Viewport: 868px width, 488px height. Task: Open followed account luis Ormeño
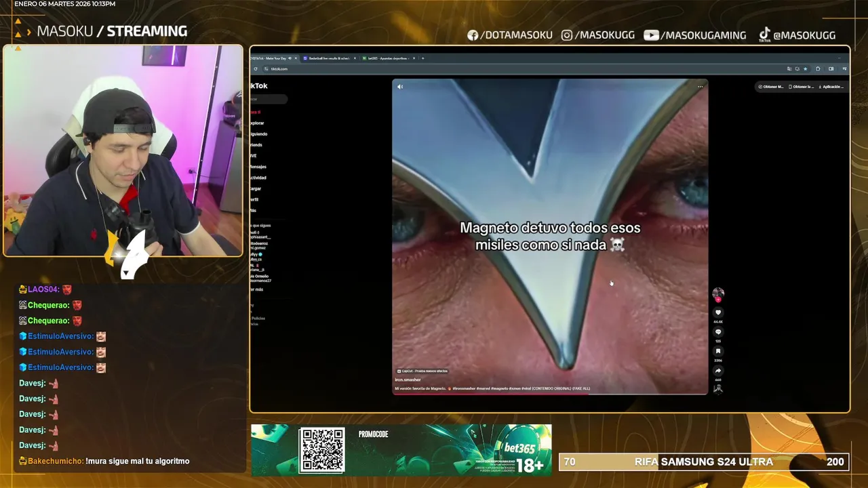(260, 279)
